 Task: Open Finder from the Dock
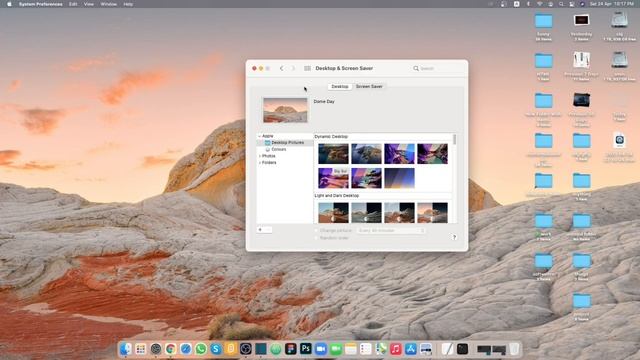125,349
